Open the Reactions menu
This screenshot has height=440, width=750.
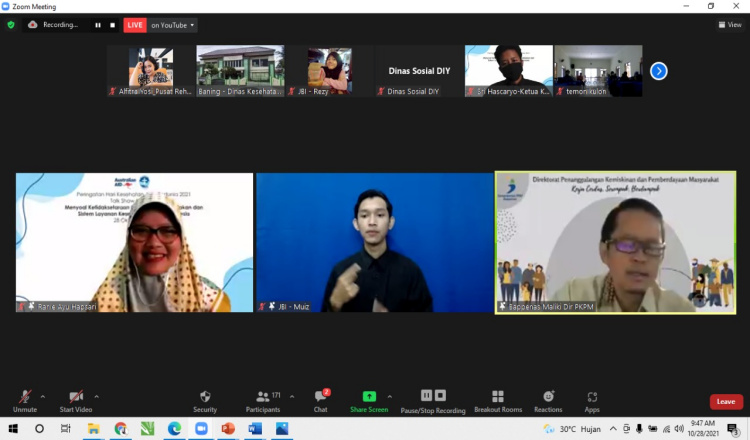tap(548, 401)
